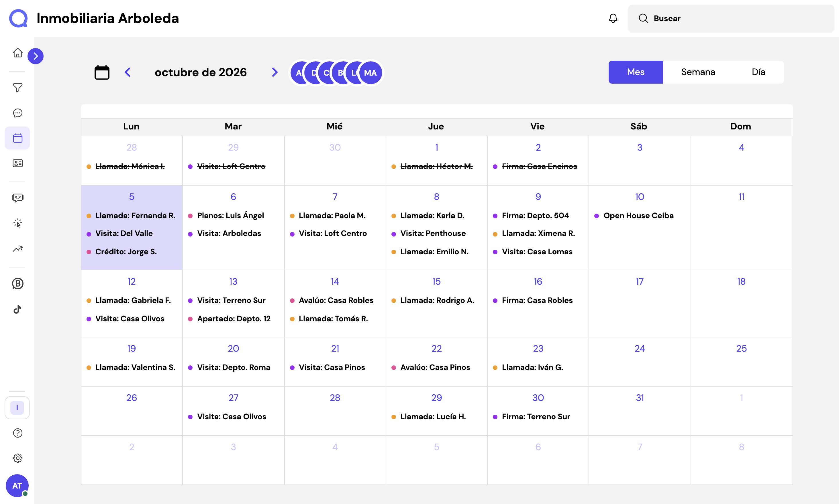Open completed event Firma: Casa Encinos

(x=535, y=166)
